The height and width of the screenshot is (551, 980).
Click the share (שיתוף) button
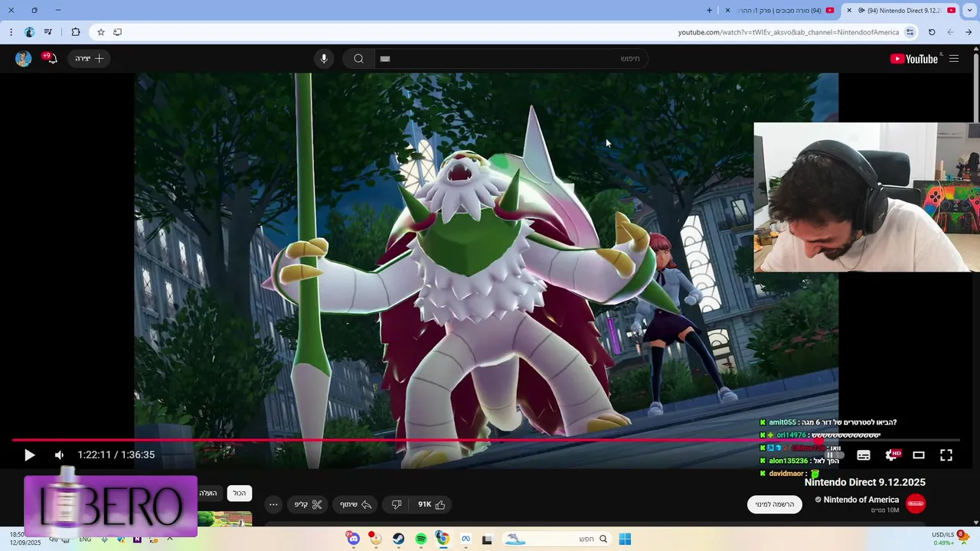tap(355, 504)
